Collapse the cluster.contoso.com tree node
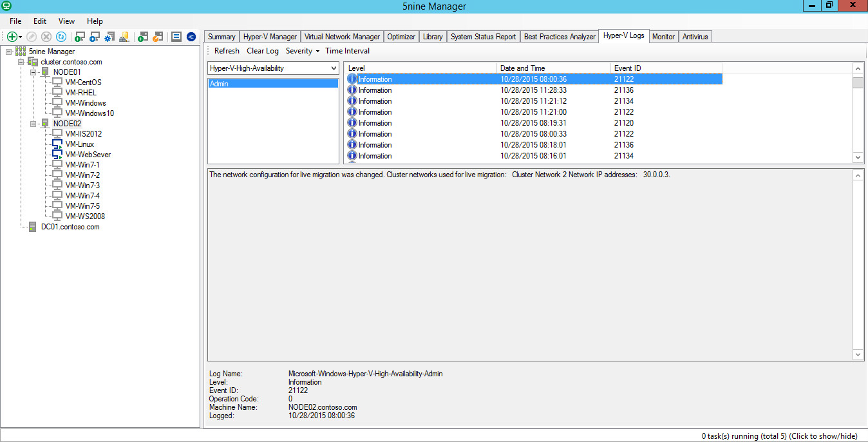 pos(21,62)
